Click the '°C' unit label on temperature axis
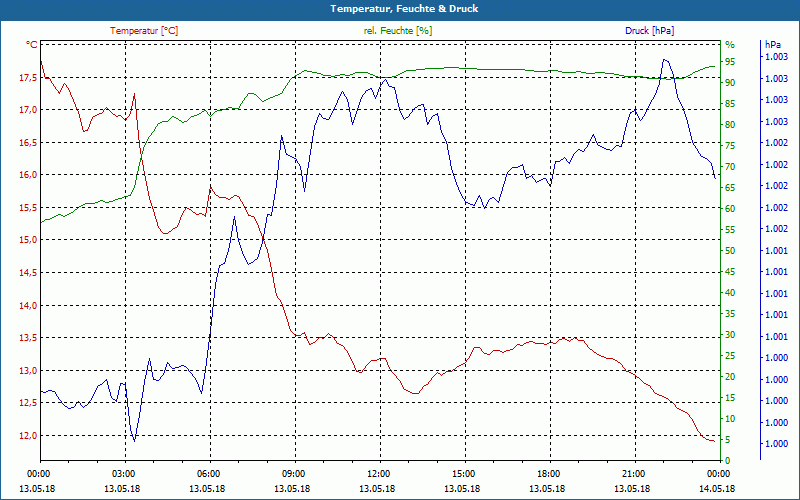 [x=32, y=45]
